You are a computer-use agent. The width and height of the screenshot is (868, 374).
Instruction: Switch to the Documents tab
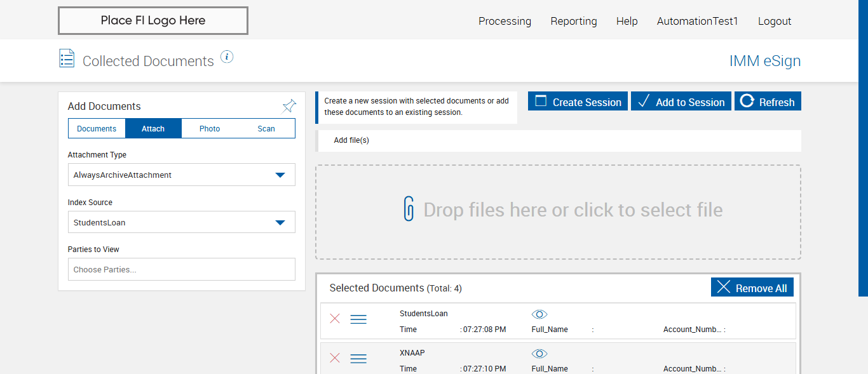click(x=97, y=128)
